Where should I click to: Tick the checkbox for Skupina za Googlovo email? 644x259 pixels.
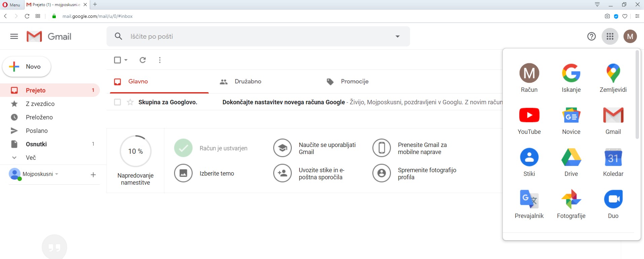[117, 102]
